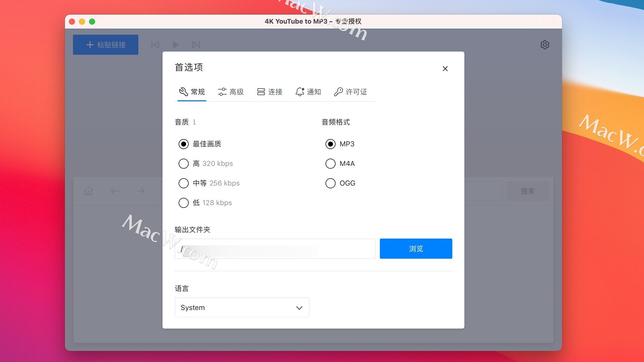The width and height of the screenshot is (644, 362).
Task: Choose M4A audio format
Action: pyautogui.click(x=340, y=164)
